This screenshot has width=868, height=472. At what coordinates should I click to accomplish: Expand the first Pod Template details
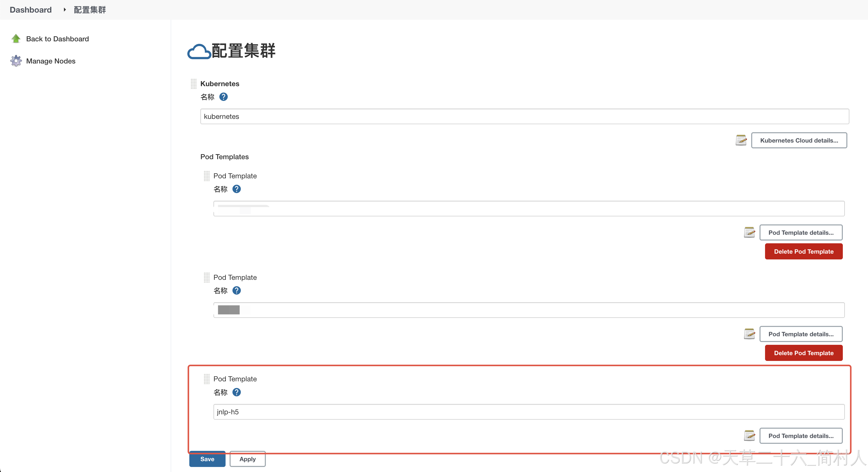[801, 232]
